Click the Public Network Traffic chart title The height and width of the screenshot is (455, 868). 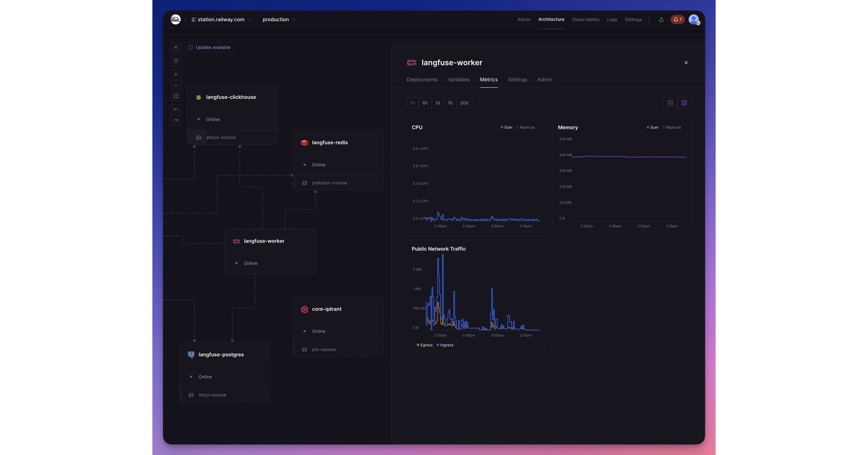439,249
